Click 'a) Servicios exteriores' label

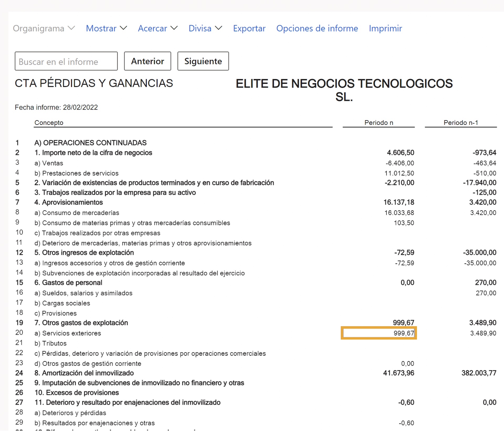(x=68, y=333)
